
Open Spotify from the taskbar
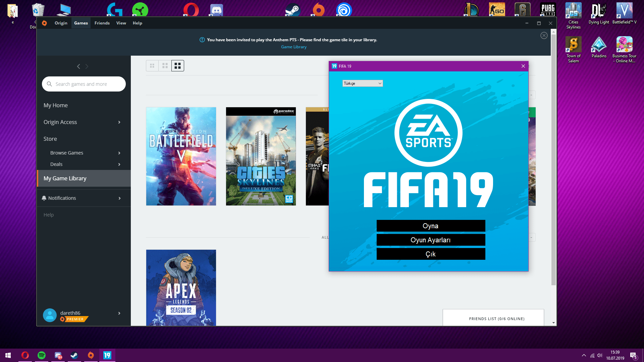[x=42, y=355]
